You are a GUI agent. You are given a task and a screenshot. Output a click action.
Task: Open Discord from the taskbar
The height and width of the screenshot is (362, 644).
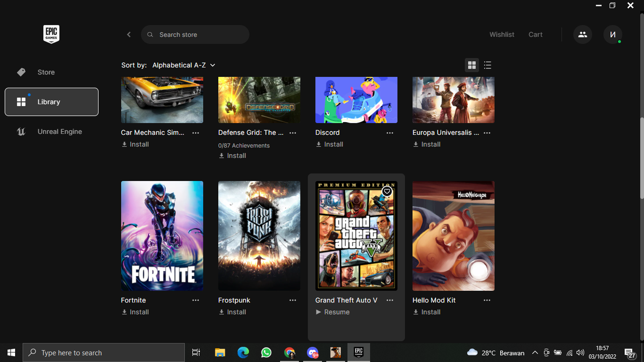pos(312,353)
